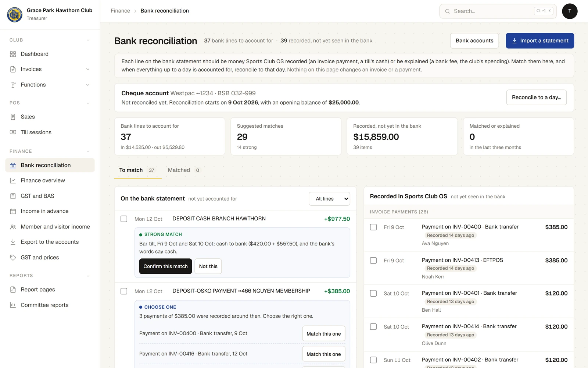Image resolution: width=588 pixels, height=368 pixels.
Task: Select the To match tab
Action: pyautogui.click(x=138, y=170)
